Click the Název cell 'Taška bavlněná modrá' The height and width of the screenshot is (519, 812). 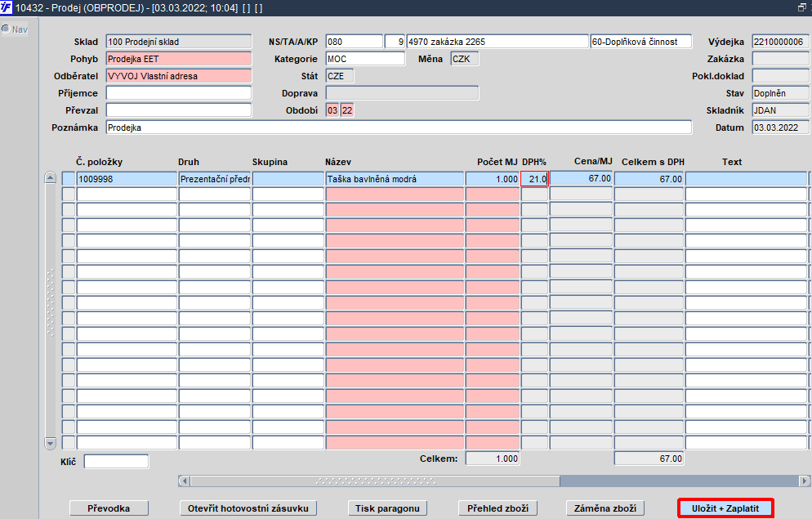point(395,179)
